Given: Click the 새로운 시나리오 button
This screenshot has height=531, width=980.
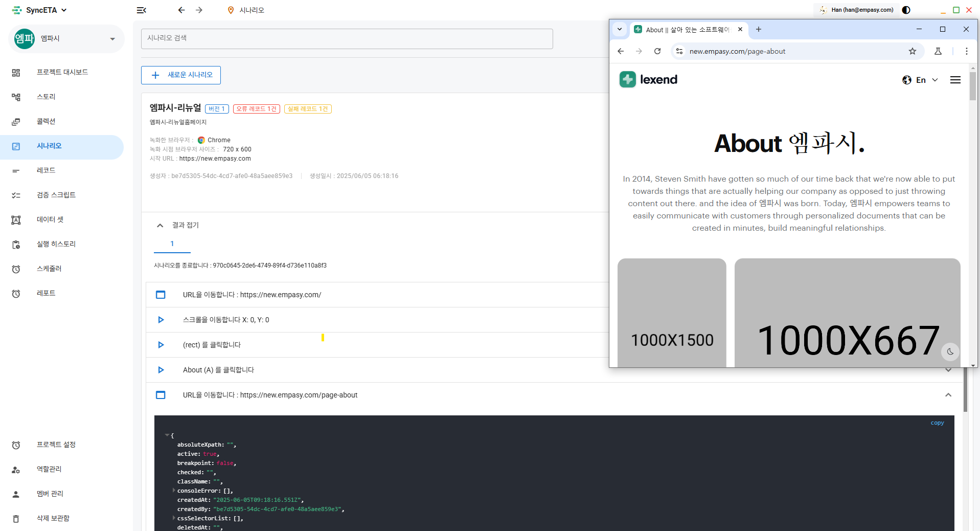Looking at the screenshot, I should (181, 75).
